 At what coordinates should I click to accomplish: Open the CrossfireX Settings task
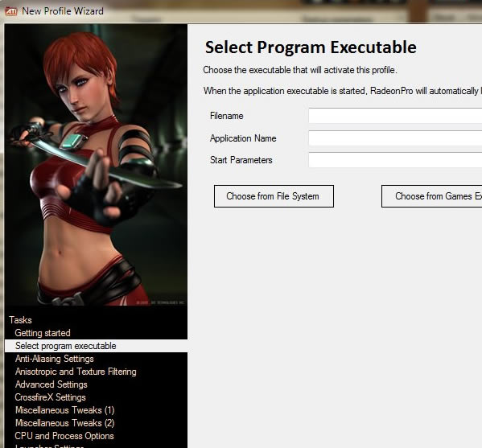click(x=50, y=397)
